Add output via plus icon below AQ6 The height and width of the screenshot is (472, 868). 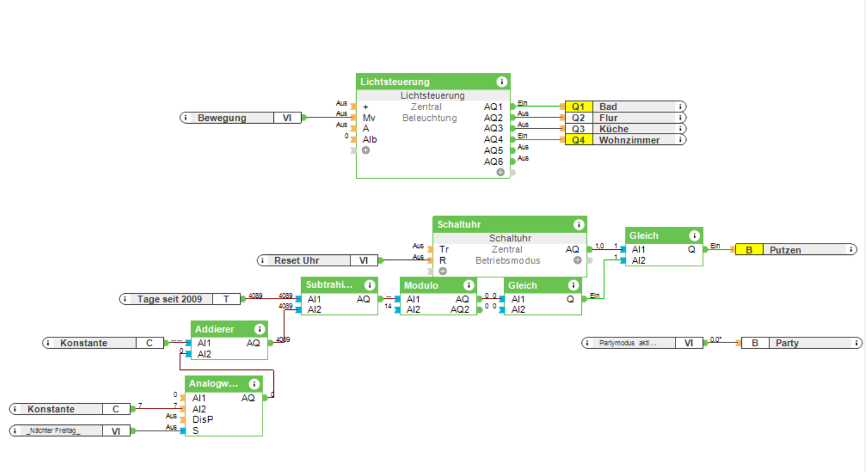[x=501, y=172]
